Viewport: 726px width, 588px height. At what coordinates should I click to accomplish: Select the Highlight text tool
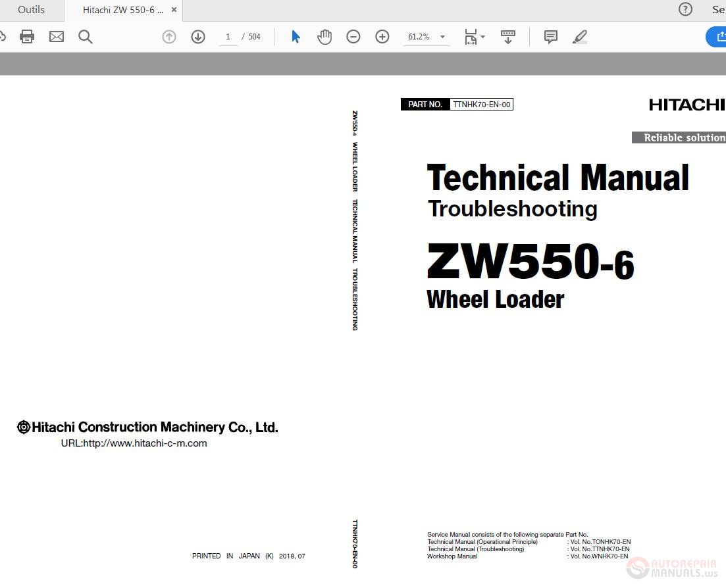point(579,36)
